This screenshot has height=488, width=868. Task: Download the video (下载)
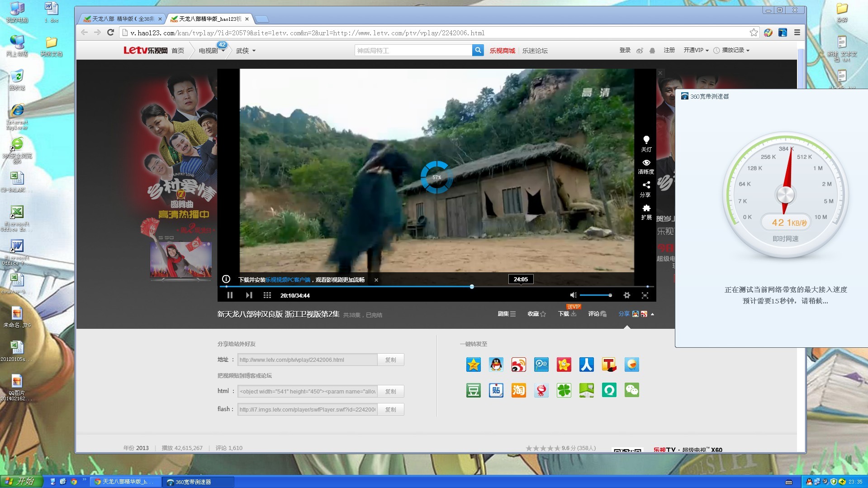(567, 314)
